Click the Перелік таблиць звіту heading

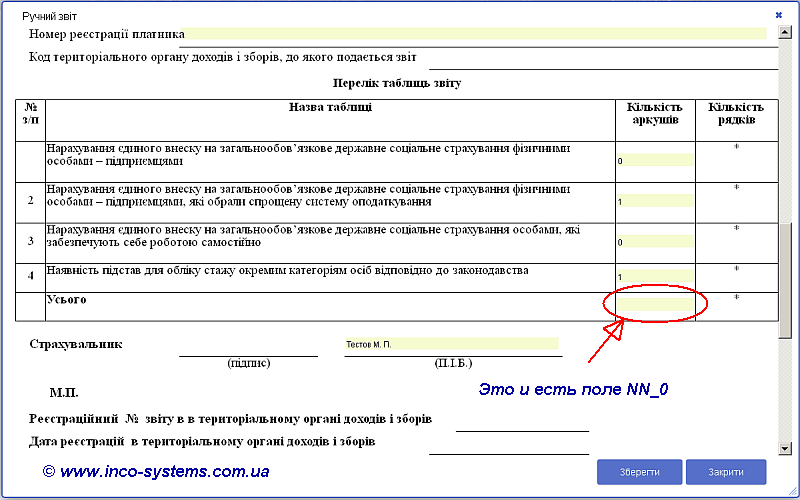[397, 83]
